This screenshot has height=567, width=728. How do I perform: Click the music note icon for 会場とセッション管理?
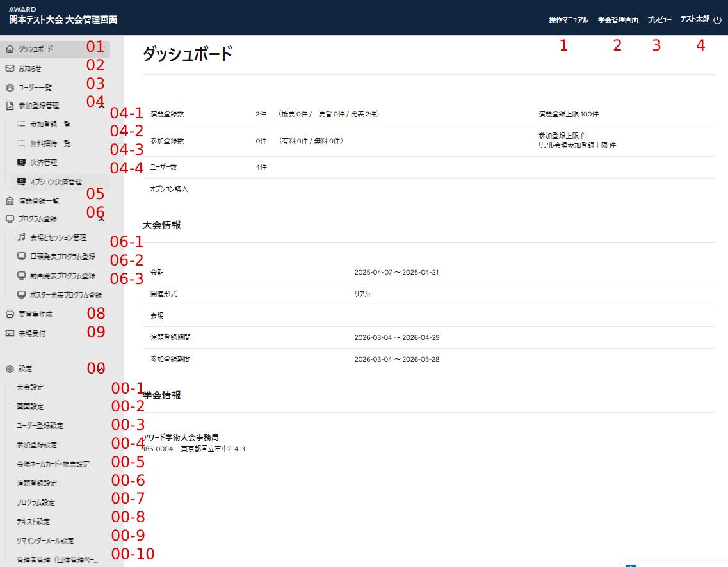21,237
